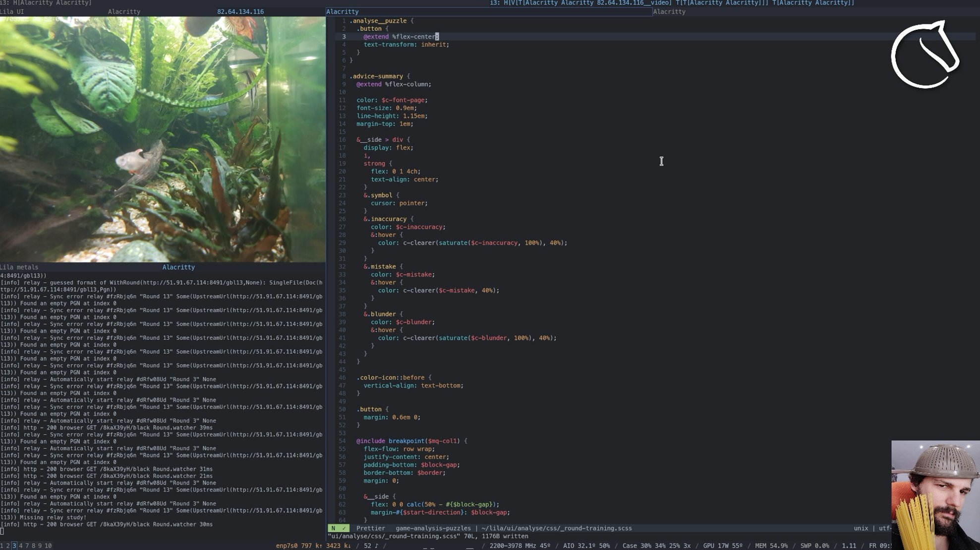Select the Lila UI window tab
Viewport: 980px width, 550px height.
pyautogui.click(x=12, y=11)
